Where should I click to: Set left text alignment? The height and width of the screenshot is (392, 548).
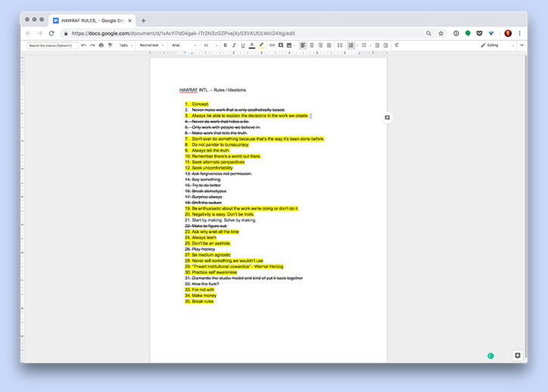coord(303,45)
